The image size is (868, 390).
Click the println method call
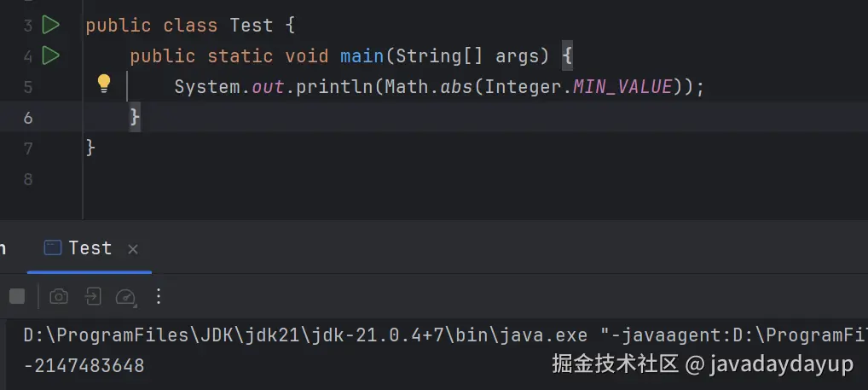tap(335, 87)
